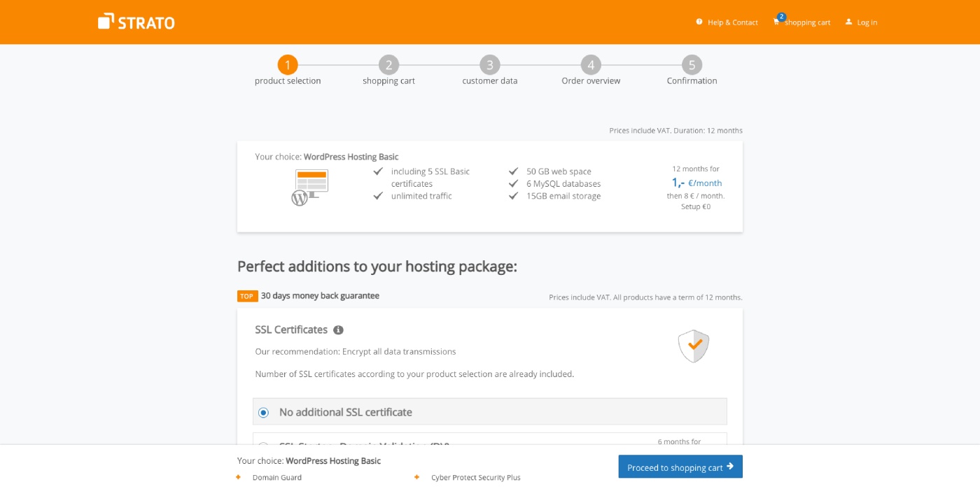
Task: Open the shopping cart icon with badge 2
Action: point(776,22)
